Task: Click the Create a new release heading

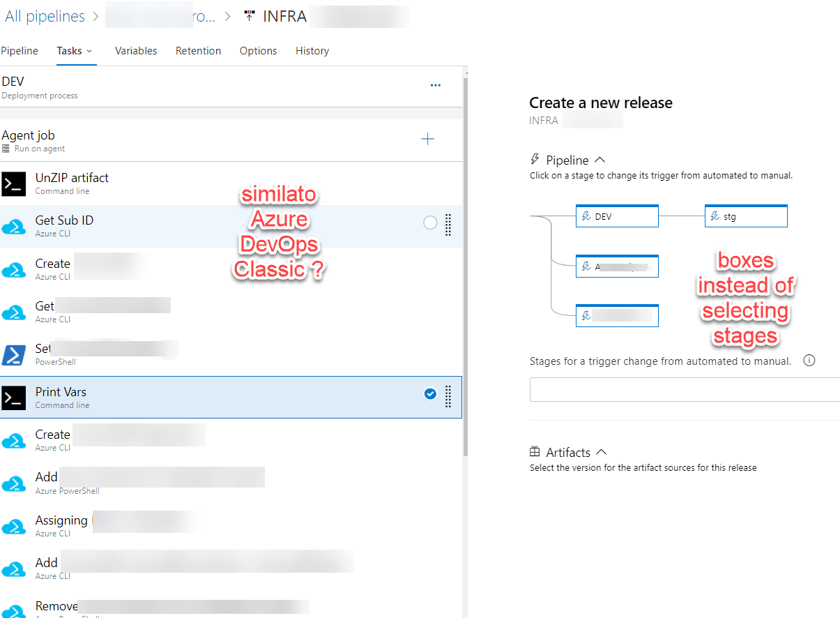Action: click(601, 103)
